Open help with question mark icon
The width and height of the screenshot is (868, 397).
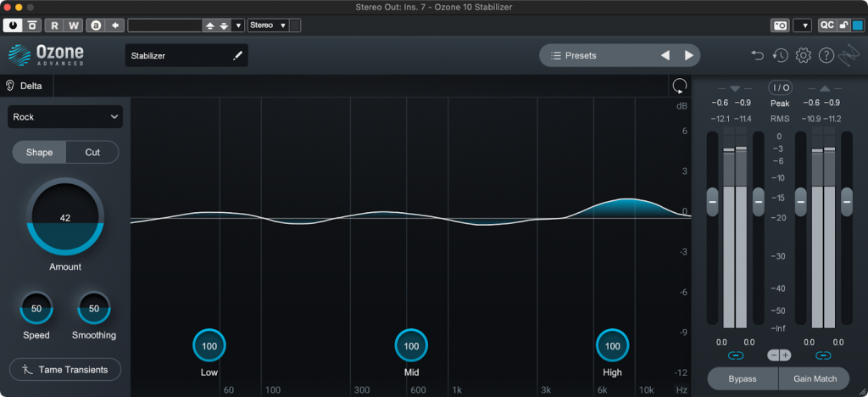826,55
